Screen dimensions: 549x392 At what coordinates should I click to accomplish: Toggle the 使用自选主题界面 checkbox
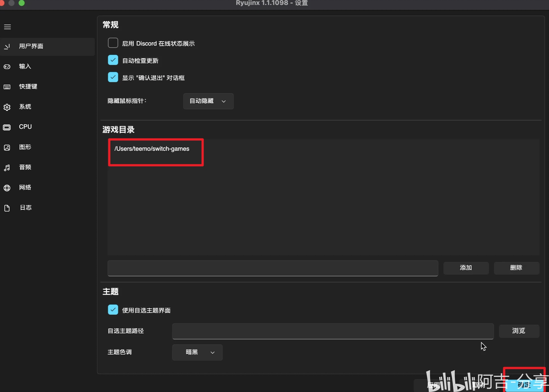point(113,310)
